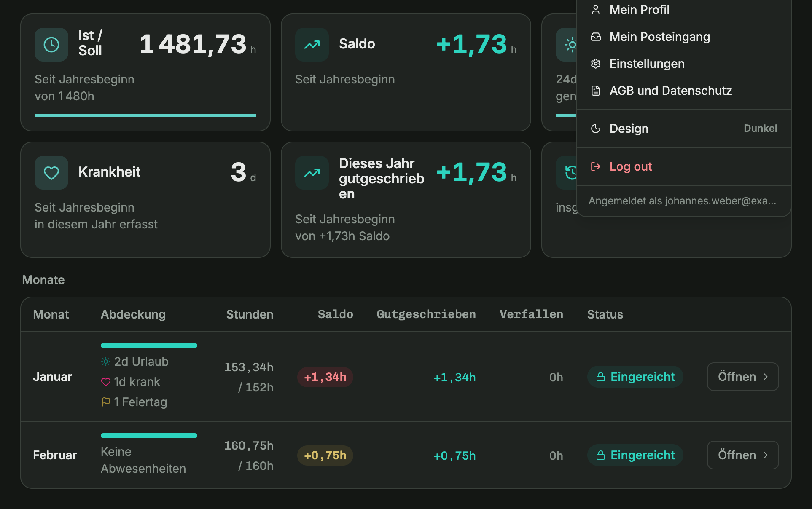Click the moon icon beside Design

(x=596, y=129)
